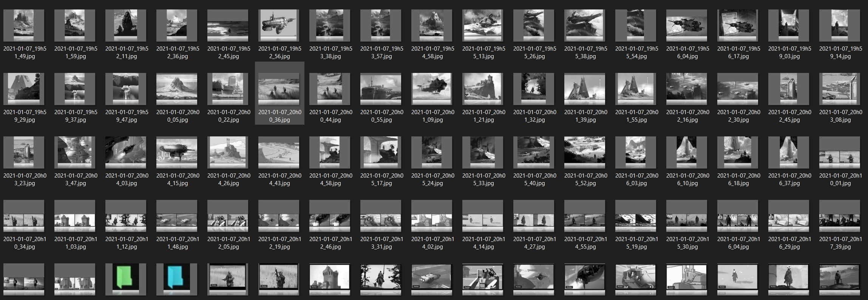
Task: Select the label 2021-01-07_20h06_37.jpg
Action: (x=790, y=179)
